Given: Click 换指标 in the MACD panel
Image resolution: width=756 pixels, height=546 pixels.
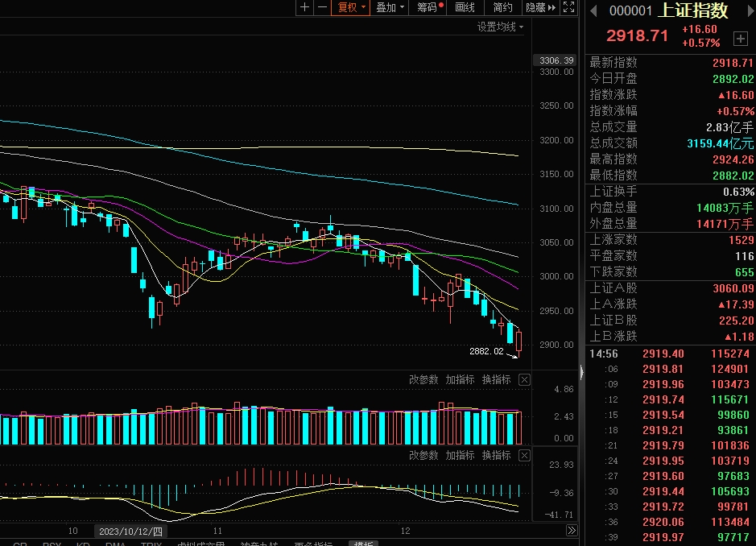Looking at the screenshot, I should coord(496,455).
